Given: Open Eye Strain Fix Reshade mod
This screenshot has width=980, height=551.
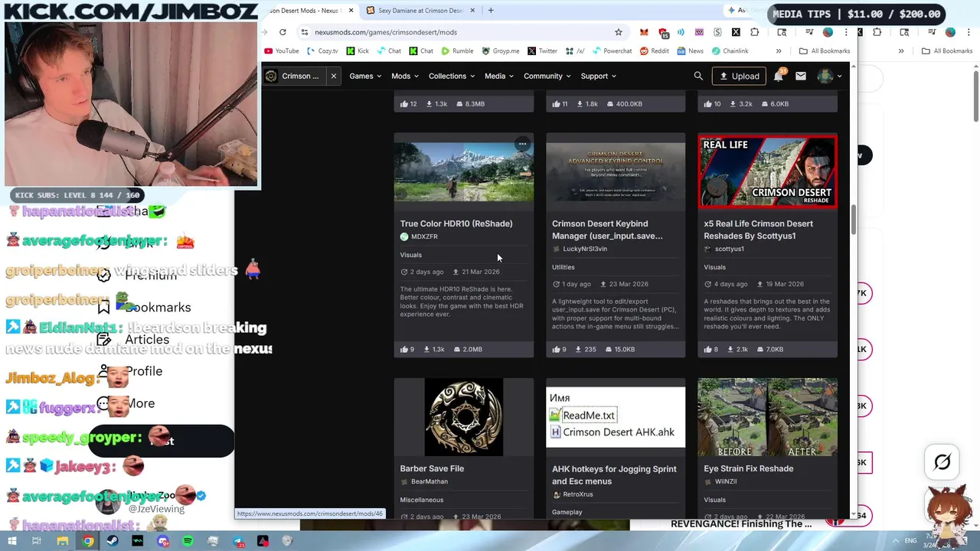Looking at the screenshot, I should click(749, 468).
